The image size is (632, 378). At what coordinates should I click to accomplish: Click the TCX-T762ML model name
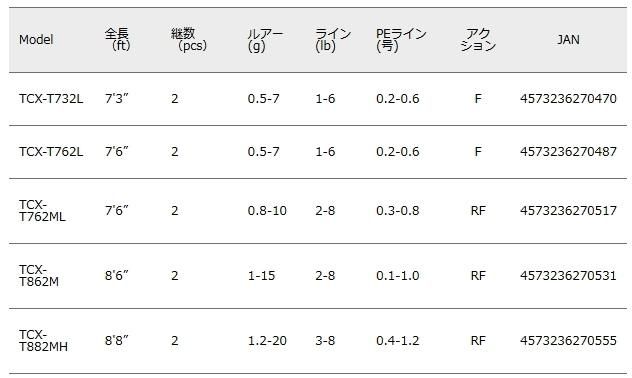pyautogui.click(x=42, y=210)
